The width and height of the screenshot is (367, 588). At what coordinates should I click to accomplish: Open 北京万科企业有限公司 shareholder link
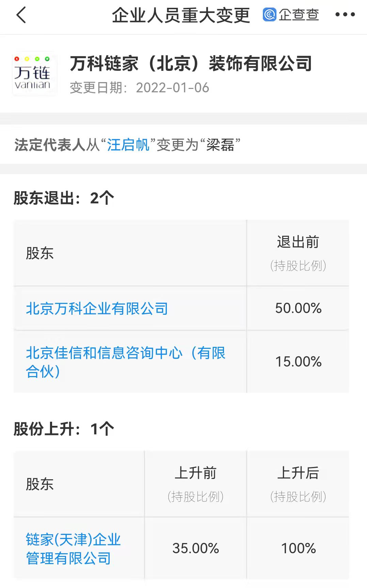click(97, 309)
